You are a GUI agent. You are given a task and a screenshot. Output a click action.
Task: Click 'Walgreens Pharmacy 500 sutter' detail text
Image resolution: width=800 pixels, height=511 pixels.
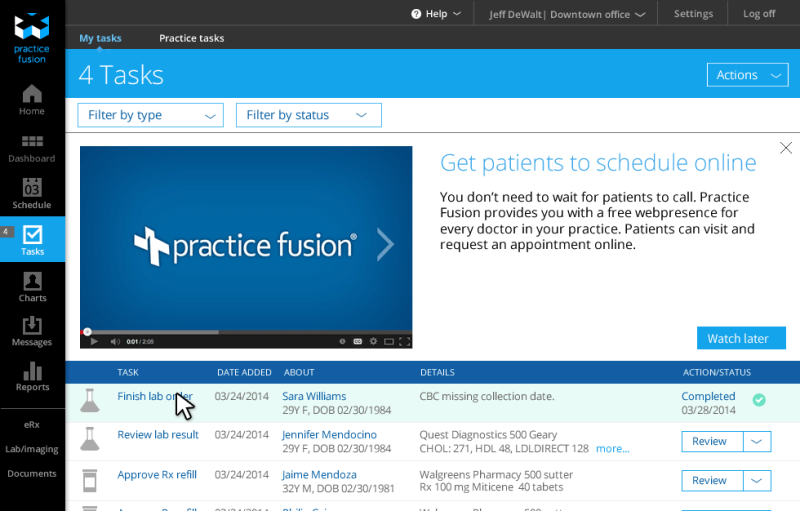tap(496, 475)
